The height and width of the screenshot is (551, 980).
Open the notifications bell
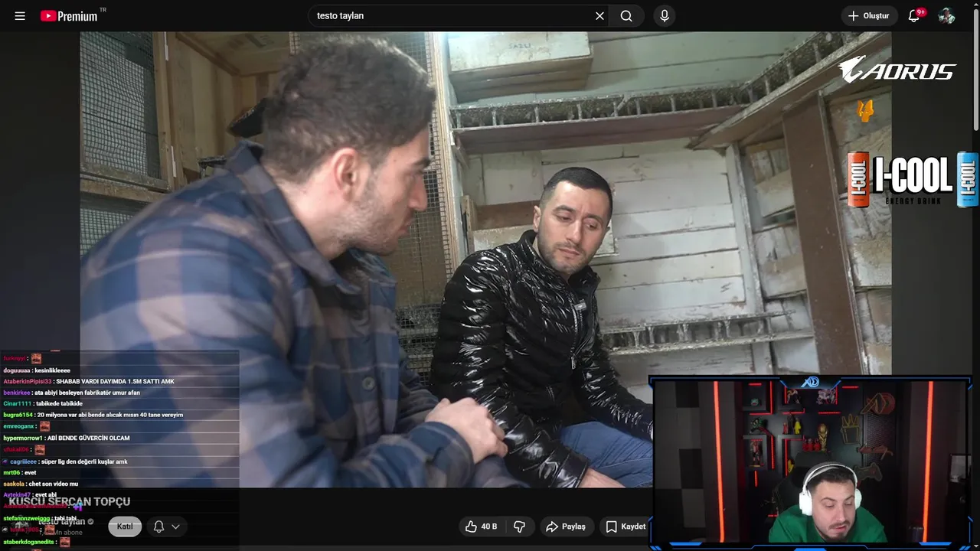[x=914, y=16]
